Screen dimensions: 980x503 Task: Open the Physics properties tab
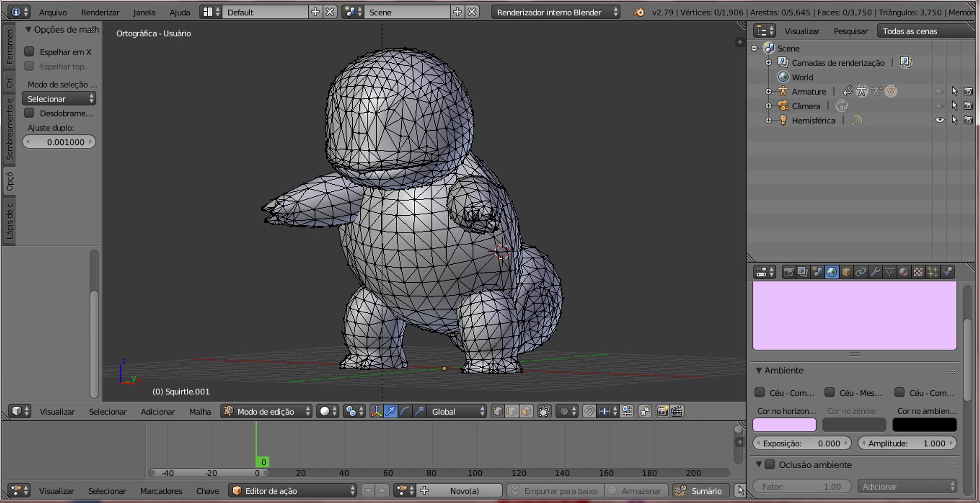pos(947,272)
